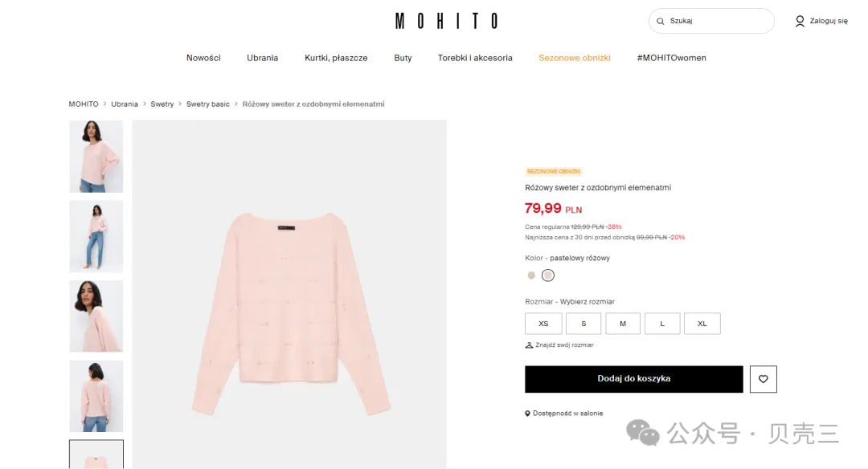The height and width of the screenshot is (469, 868).
Task: View the back-view model thumbnail
Action: point(96,396)
